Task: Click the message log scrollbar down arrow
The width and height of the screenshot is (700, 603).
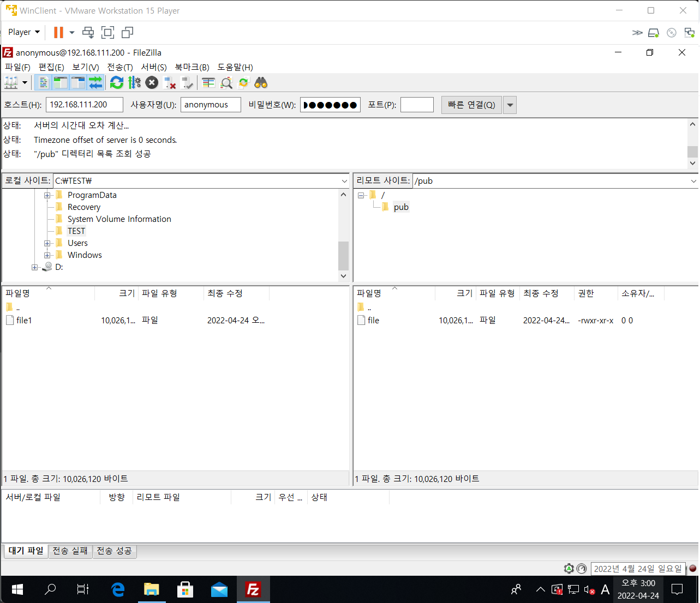Action: 692,163
